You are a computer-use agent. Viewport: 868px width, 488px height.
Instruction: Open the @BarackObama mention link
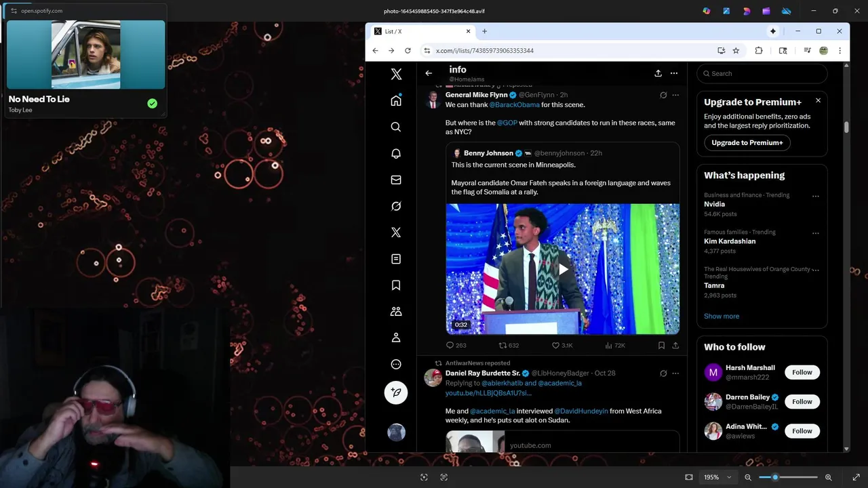coord(514,105)
